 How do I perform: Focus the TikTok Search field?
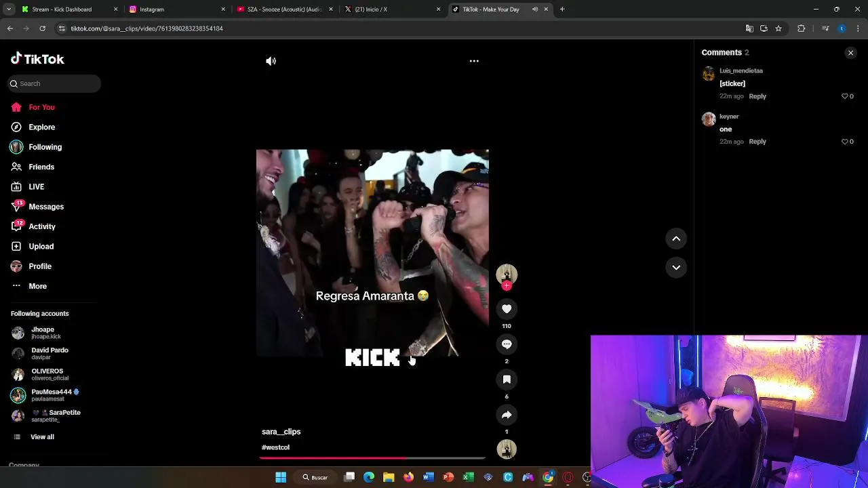tap(54, 83)
